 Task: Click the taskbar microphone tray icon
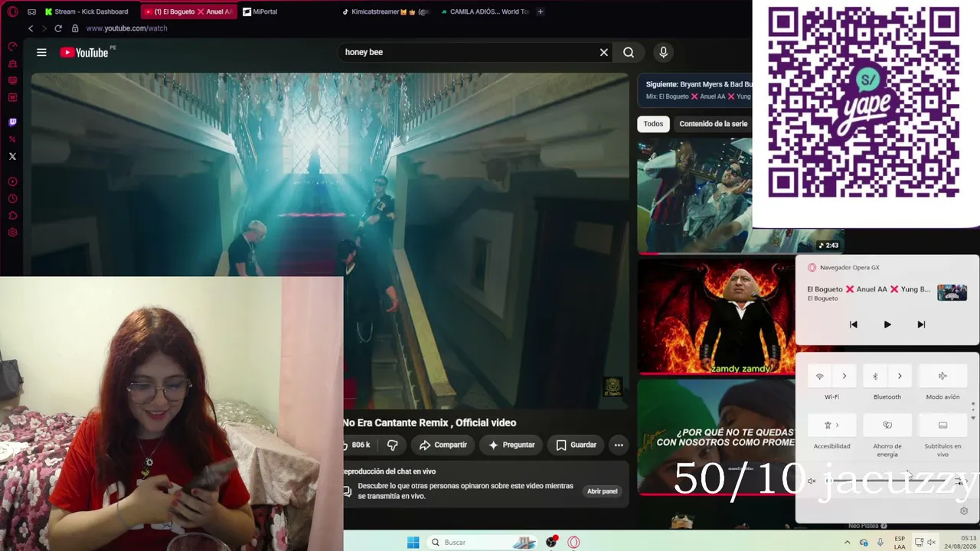[880, 543]
